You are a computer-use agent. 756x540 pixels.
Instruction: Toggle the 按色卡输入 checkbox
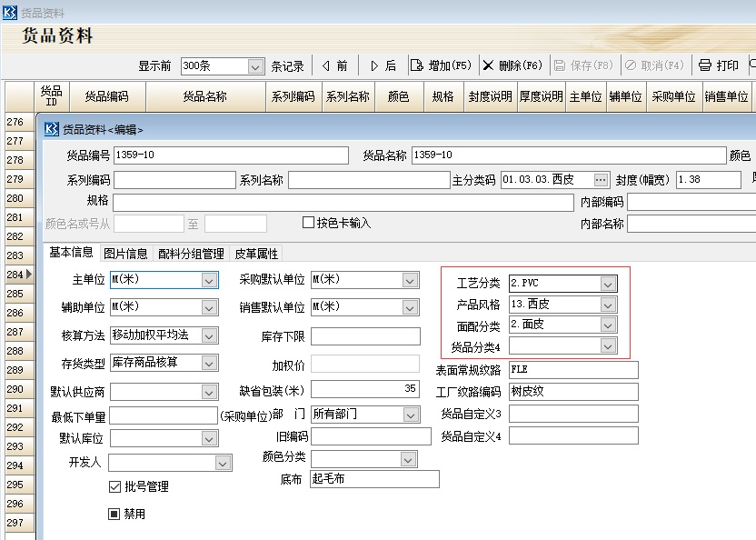point(307,223)
